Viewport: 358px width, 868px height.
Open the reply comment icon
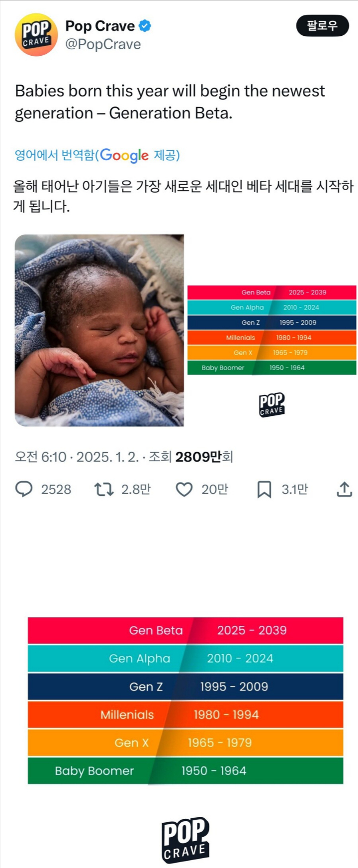click(x=24, y=489)
